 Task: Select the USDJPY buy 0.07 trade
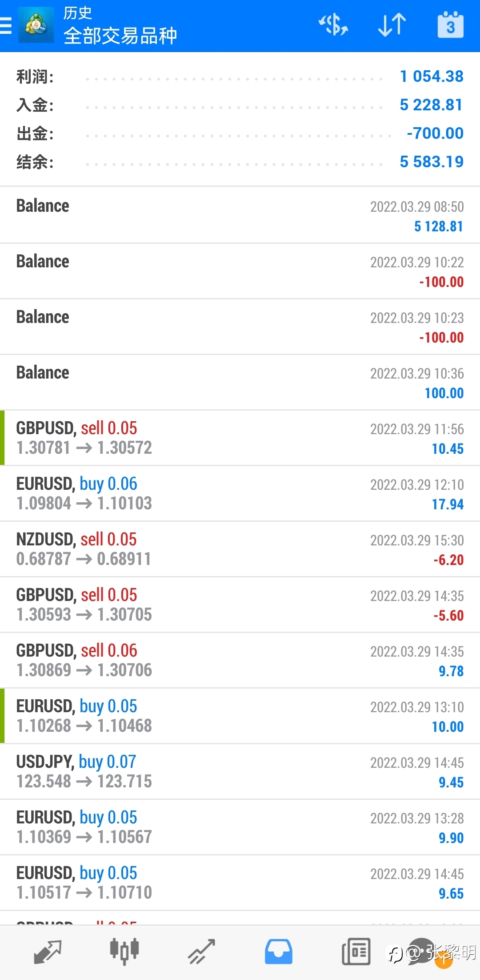click(240, 771)
